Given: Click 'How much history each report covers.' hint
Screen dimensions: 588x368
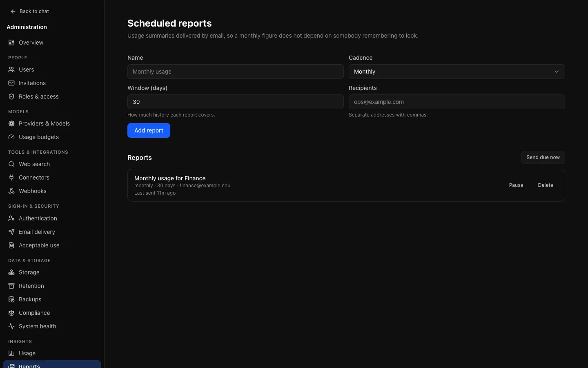Looking at the screenshot, I should (x=171, y=115).
